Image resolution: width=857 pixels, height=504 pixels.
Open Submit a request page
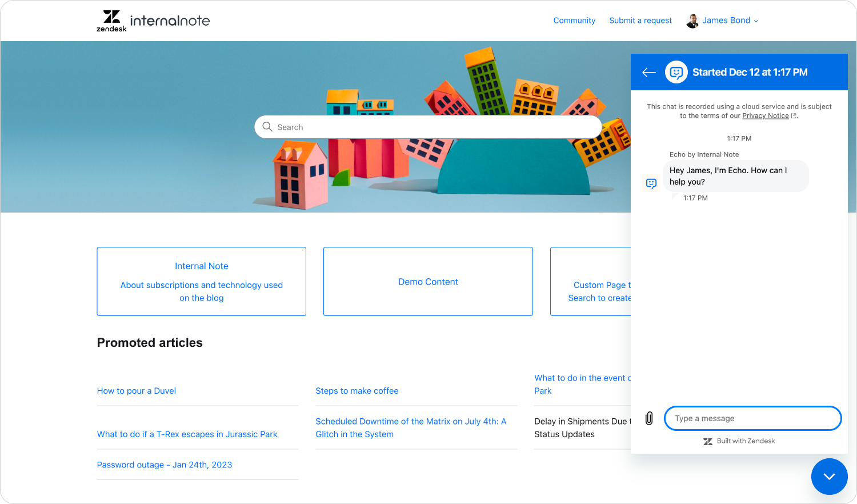(640, 21)
